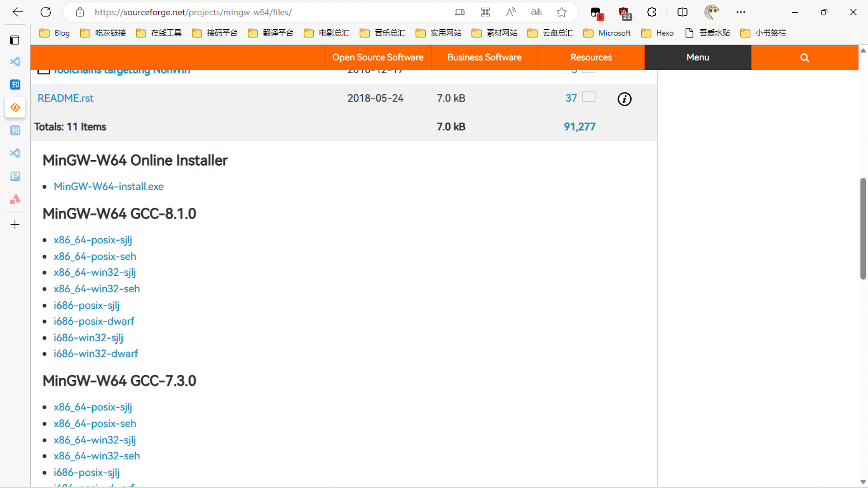868x488 pixels.
Task: Open the Resources menu in the orange bar
Action: pyautogui.click(x=591, y=58)
